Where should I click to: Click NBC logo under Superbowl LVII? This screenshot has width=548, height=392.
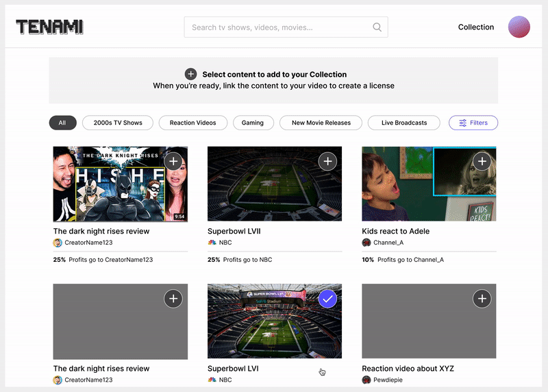[x=212, y=243]
